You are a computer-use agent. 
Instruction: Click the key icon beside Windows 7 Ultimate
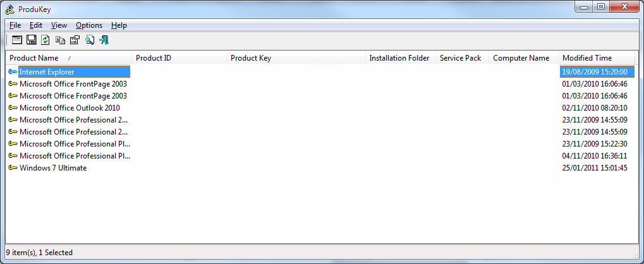click(x=13, y=168)
